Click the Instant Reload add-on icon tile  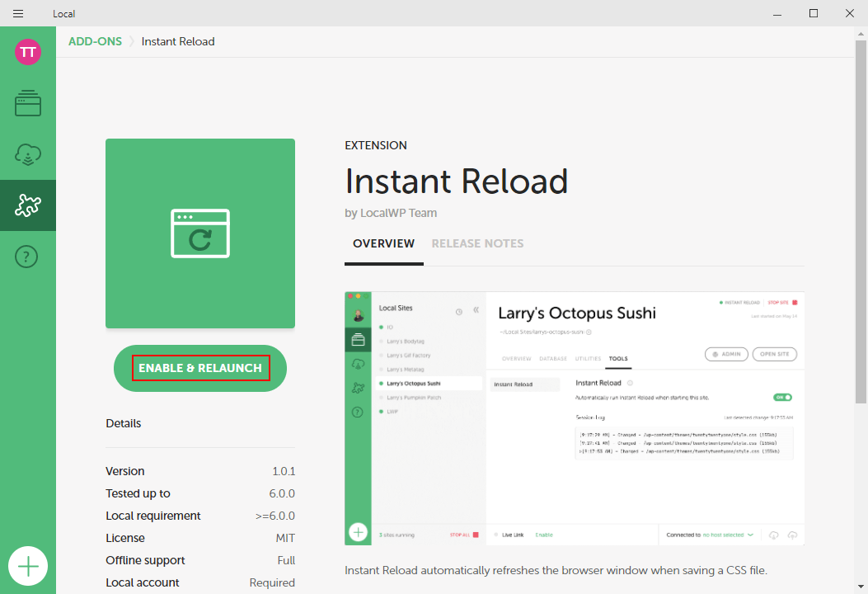pos(200,233)
